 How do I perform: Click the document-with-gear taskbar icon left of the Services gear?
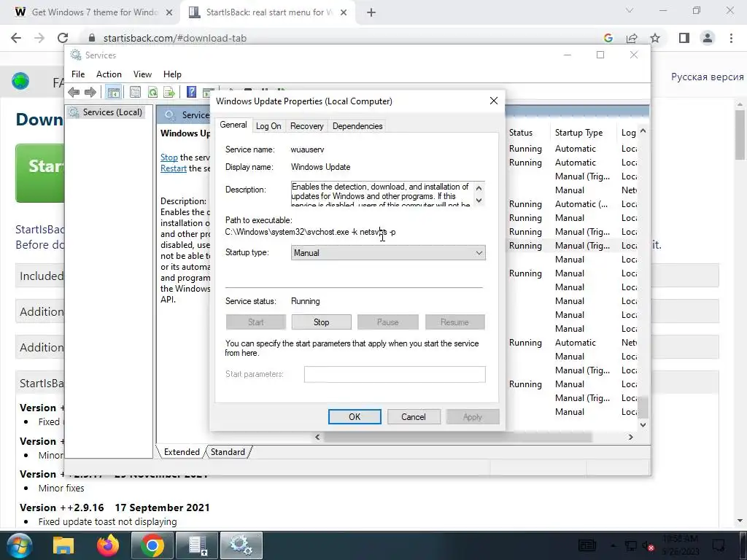pyautogui.click(x=196, y=545)
